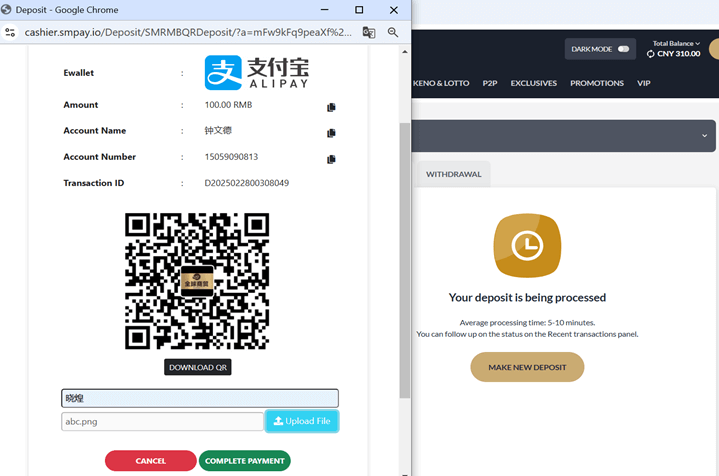The width and height of the screenshot is (719, 476).
Task: Click Complete Payment button
Action: (x=244, y=460)
